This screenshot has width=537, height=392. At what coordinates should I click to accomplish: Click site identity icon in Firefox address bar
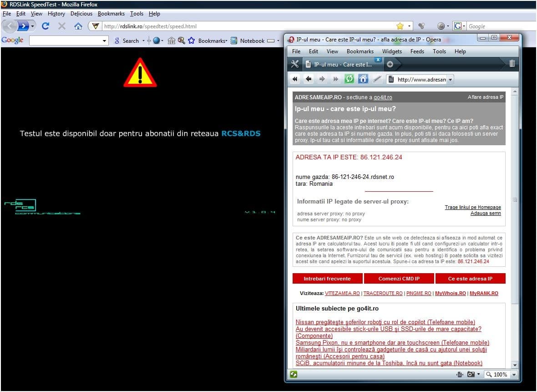(96, 26)
